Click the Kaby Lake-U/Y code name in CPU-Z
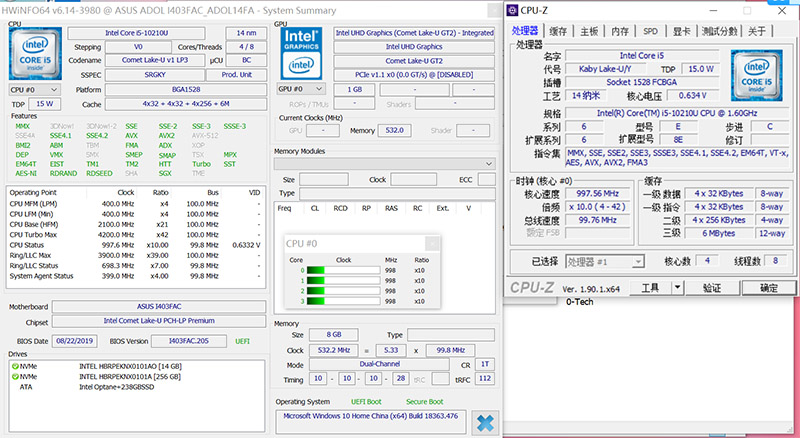This screenshot has height=438, width=800. click(x=605, y=69)
